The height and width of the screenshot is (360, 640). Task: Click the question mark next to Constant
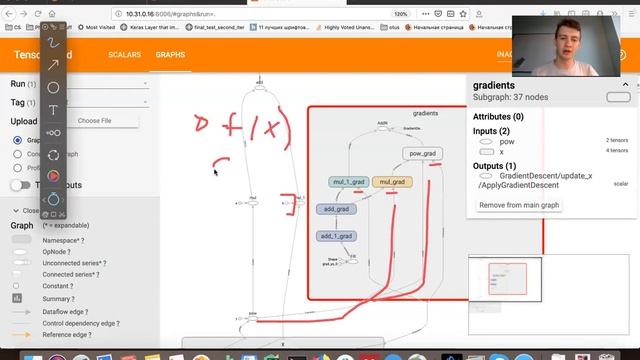point(71,286)
